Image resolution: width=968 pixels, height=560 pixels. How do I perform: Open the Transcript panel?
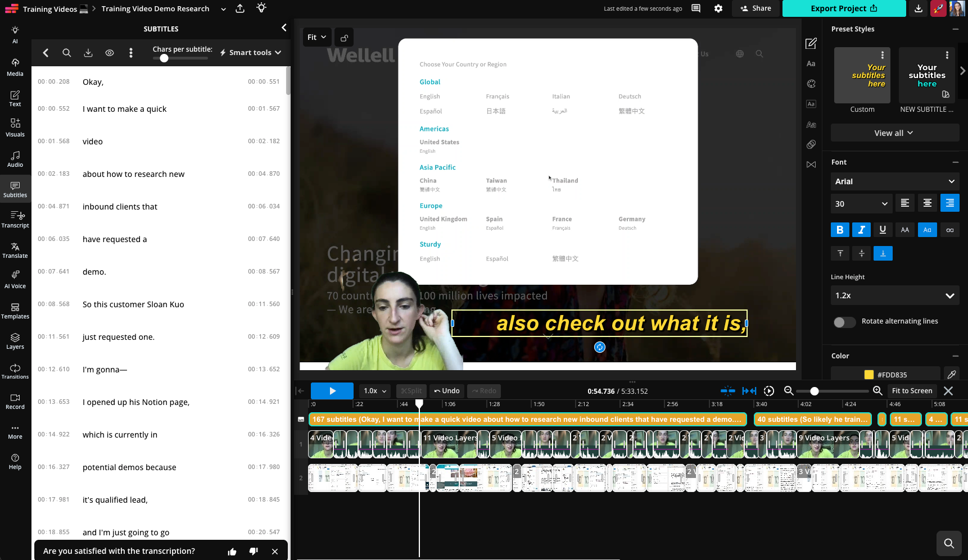coord(15,219)
